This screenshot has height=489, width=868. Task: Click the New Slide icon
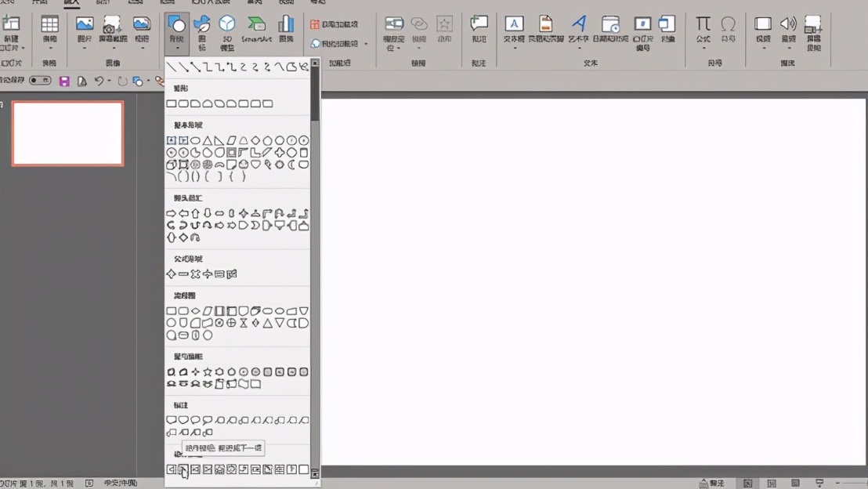11,24
